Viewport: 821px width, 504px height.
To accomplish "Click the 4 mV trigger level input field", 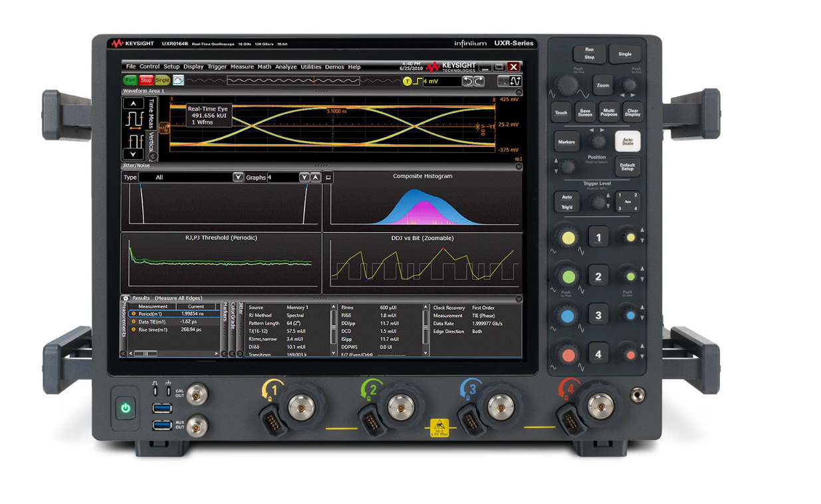I will [442, 81].
